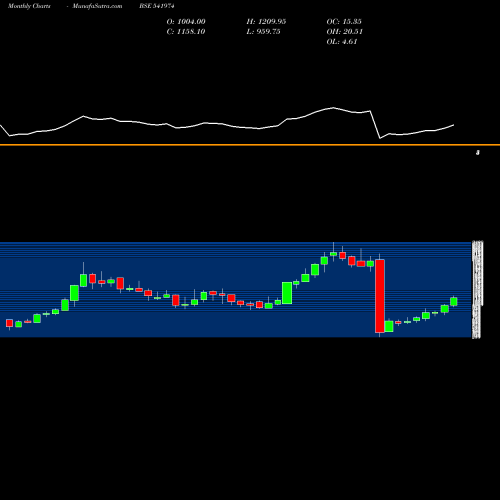The height and width of the screenshot is (500, 500).
Task: Select the open value 'O: 1004.00'
Action: click(186, 22)
